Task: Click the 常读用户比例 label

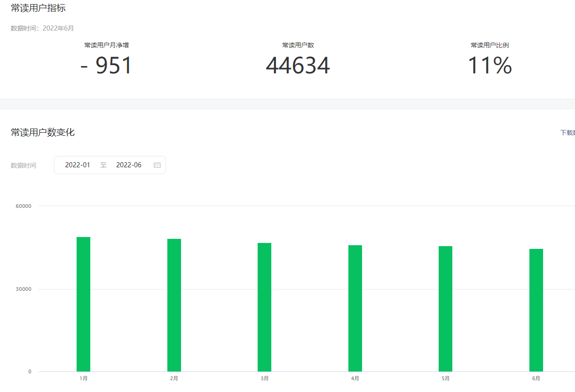Action: click(x=490, y=45)
